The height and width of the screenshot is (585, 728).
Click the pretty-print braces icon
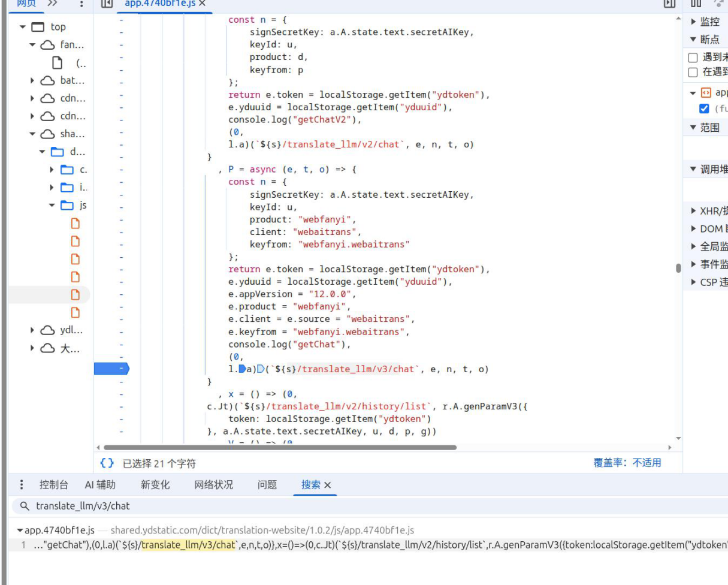coord(107,463)
